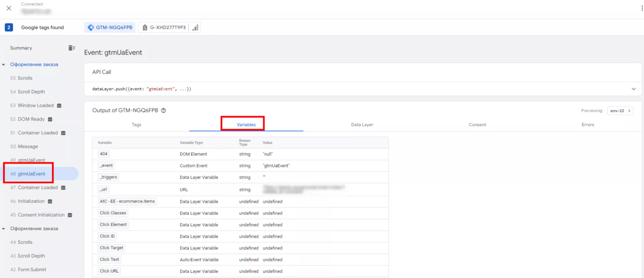The height and width of the screenshot is (278, 644).
Task: Open the bar chart icon next to G-XHD277T9P3
Action: tap(195, 28)
